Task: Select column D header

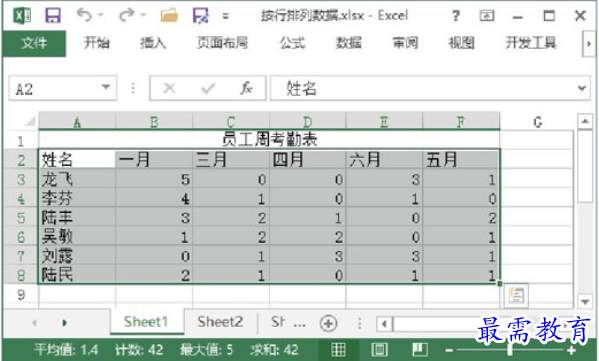Action: (x=308, y=122)
